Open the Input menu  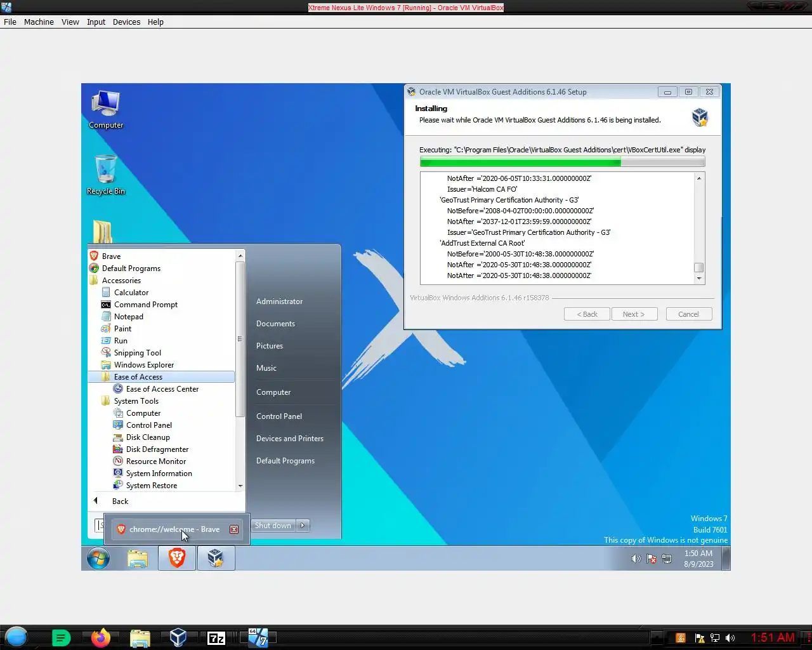click(x=96, y=22)
